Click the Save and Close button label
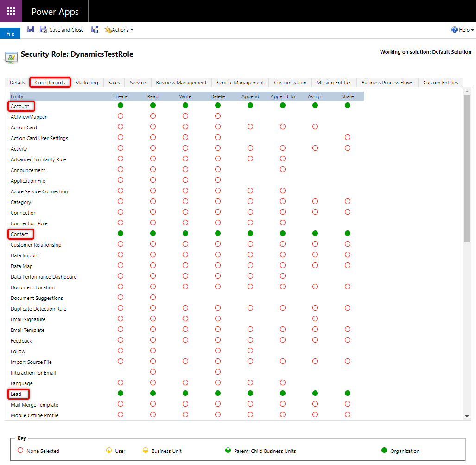 [x=67, y=30]
